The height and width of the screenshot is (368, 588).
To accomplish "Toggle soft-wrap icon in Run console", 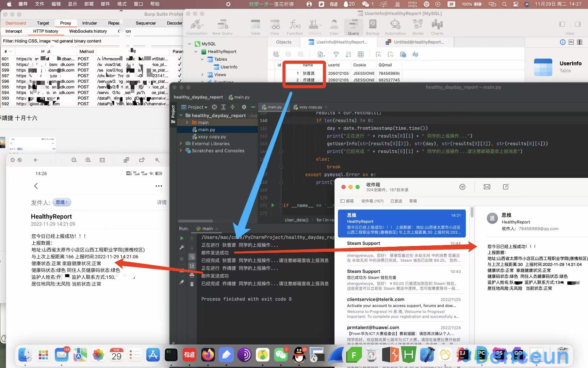I will [192, 257].
